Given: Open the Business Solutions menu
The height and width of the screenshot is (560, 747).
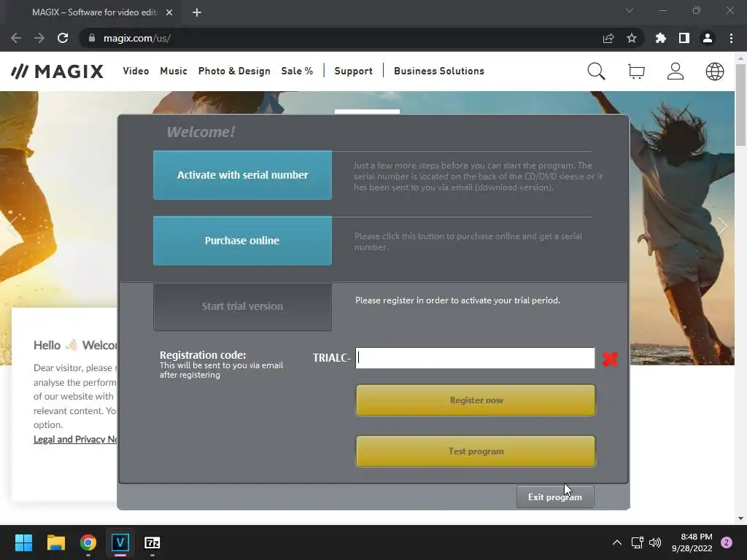Looking at the screenshot, I should (438, 71).
